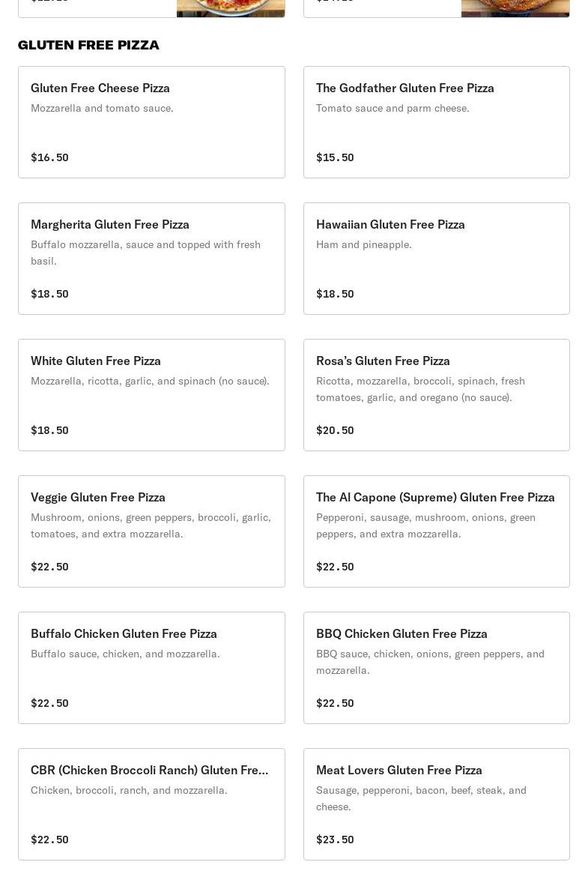
Task: Open Meat Lovers Gluten Free Pizza
Action: pos(399,771)
